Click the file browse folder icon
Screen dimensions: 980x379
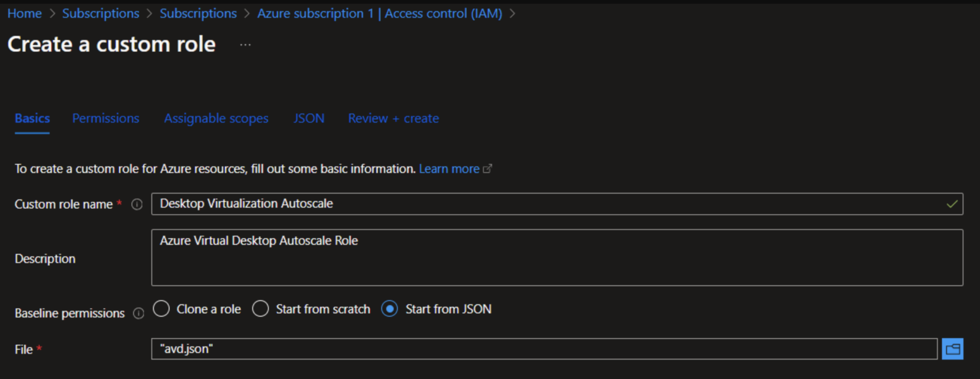pyautogui.click(x=952, y=349)
